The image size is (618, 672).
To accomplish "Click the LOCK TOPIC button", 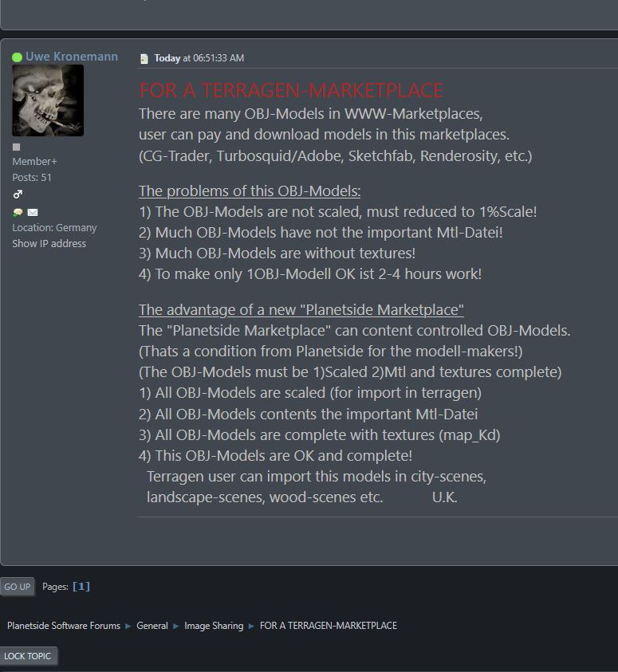I will pos(28,656).
